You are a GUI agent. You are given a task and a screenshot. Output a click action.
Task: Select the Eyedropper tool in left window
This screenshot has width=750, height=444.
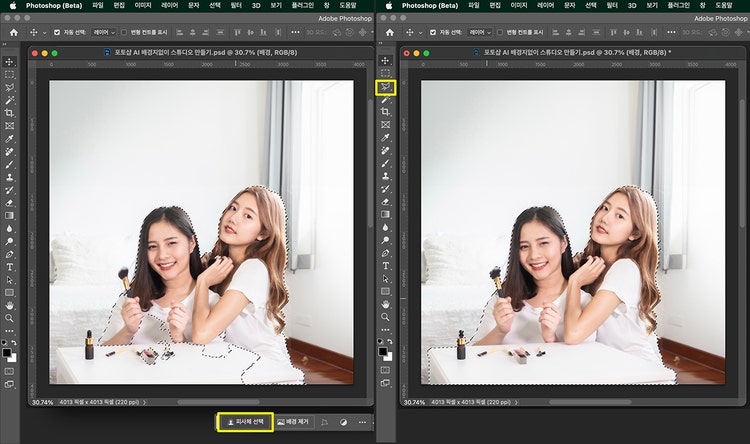(x=9, y=139)
